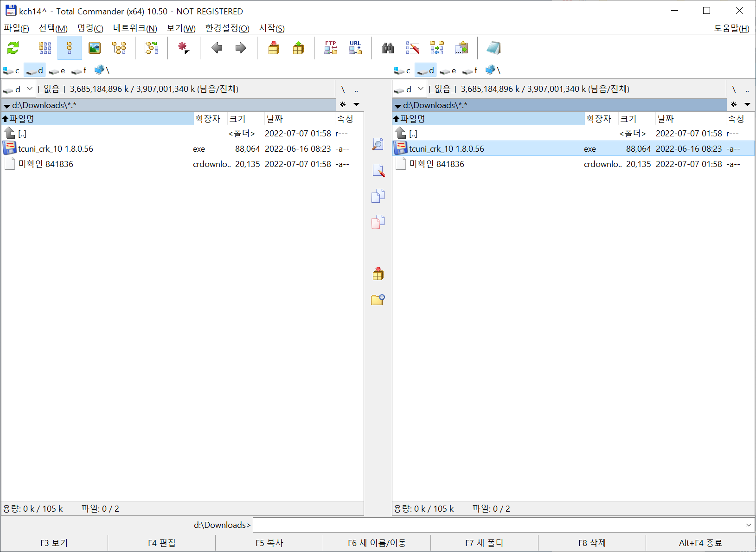Click F5 복사 button
The width and height of the screenshot is (756, 552).
[269, 543]
